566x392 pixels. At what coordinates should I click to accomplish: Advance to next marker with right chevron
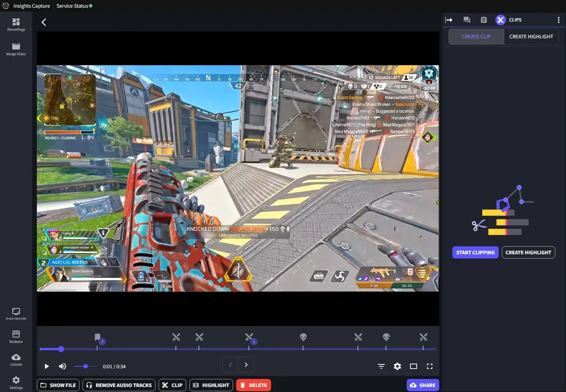click(x=246, y=365)
